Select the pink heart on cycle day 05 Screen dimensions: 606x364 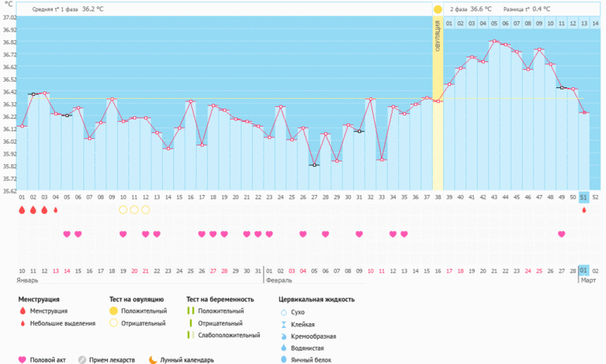(67, 234)
